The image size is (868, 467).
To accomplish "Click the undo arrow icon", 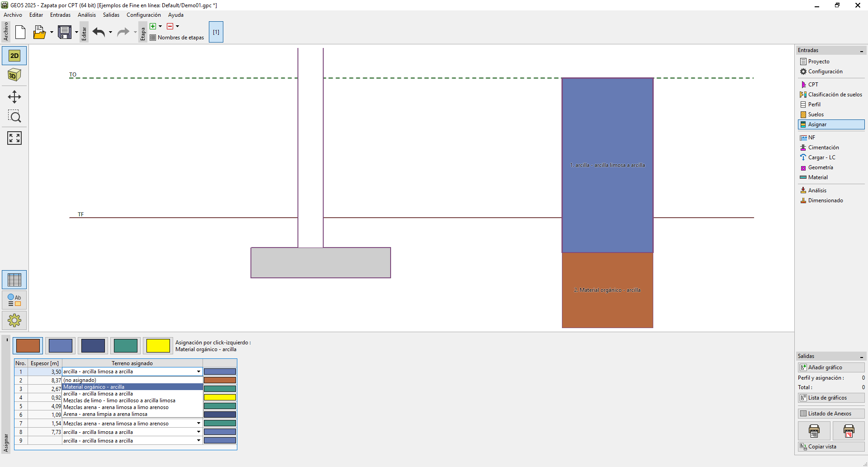I will point(99,32).
